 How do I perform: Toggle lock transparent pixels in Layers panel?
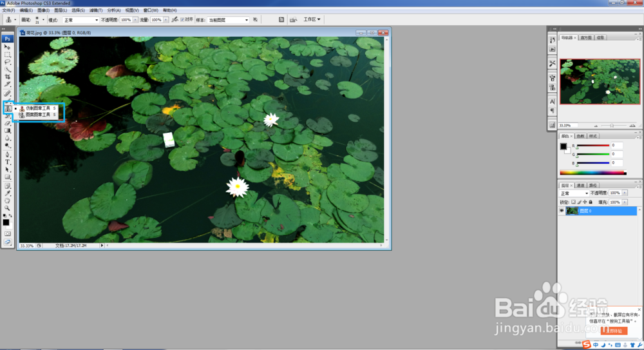(573, 202)
